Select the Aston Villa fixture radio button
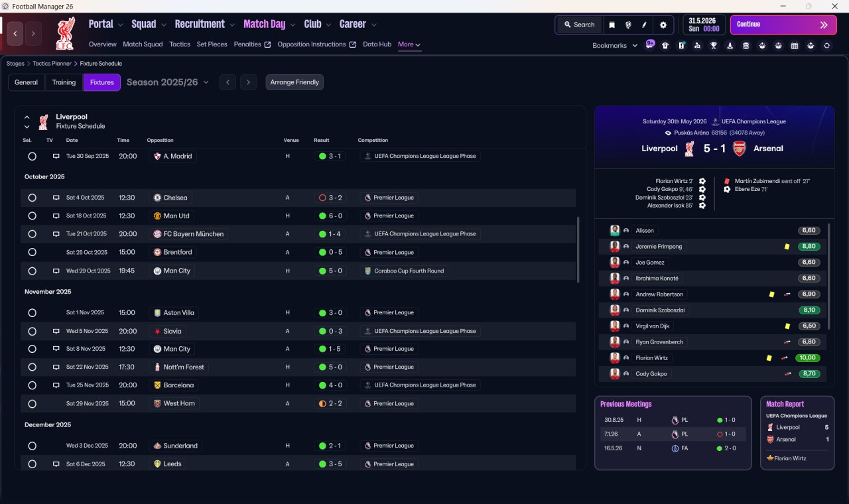This screenshot has width=849, height=504. click(32, 313)
